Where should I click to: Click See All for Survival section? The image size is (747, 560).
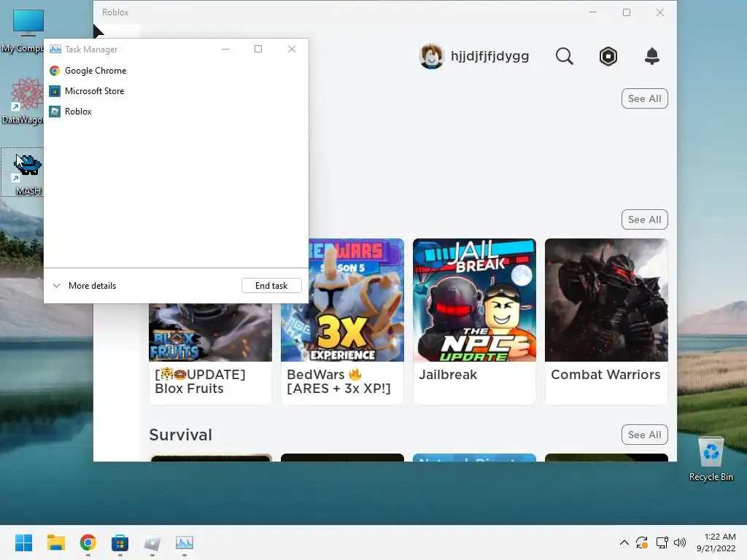click(x=645, y=435)
